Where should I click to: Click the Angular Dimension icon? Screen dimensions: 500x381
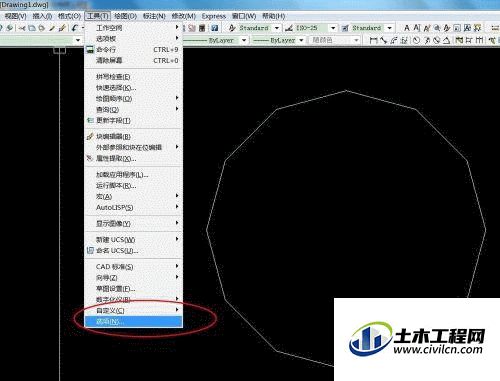pos(447,40)
